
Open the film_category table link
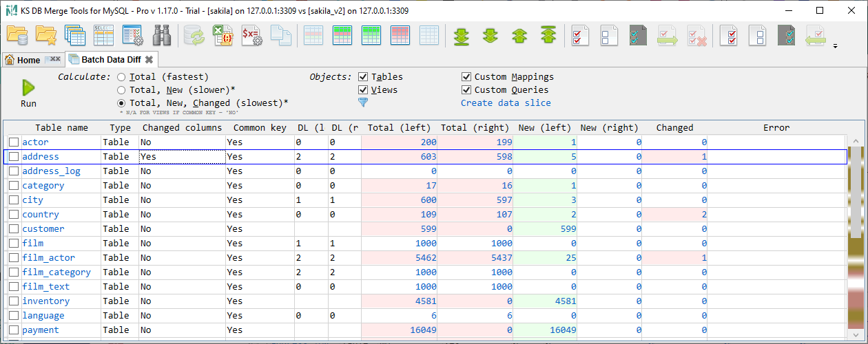point(56,272)
